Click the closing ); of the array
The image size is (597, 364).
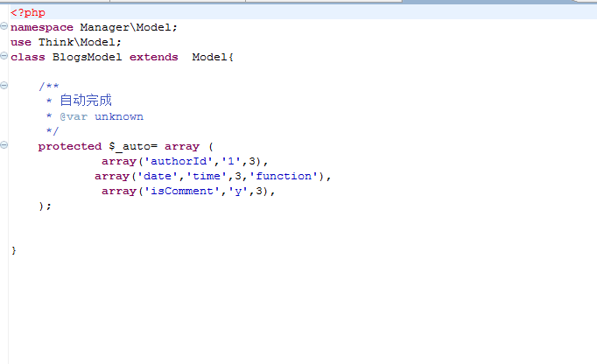(x=46, y=206)
